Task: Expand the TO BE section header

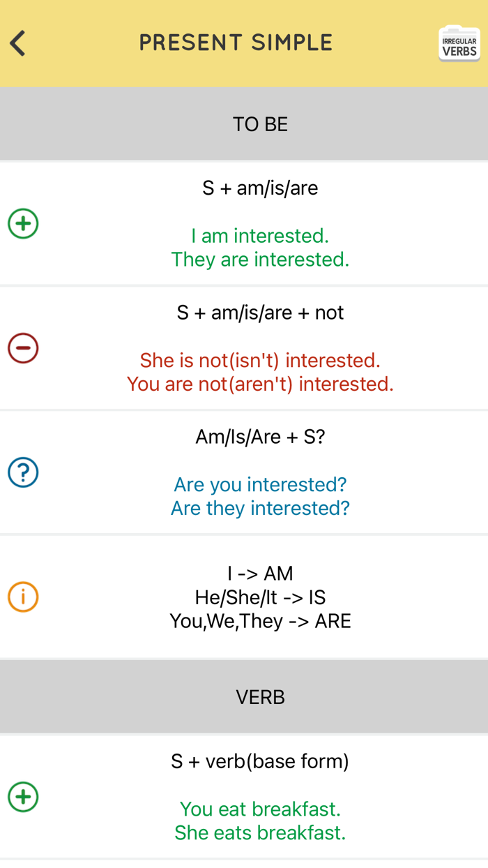Action: click(260, 124)
